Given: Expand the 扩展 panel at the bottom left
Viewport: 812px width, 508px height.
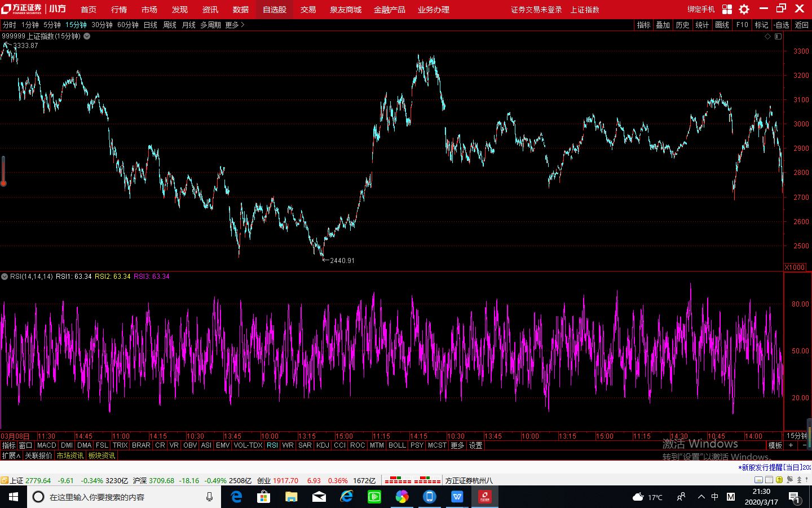Looking at the screenshot, I should (x=11, y=456).
